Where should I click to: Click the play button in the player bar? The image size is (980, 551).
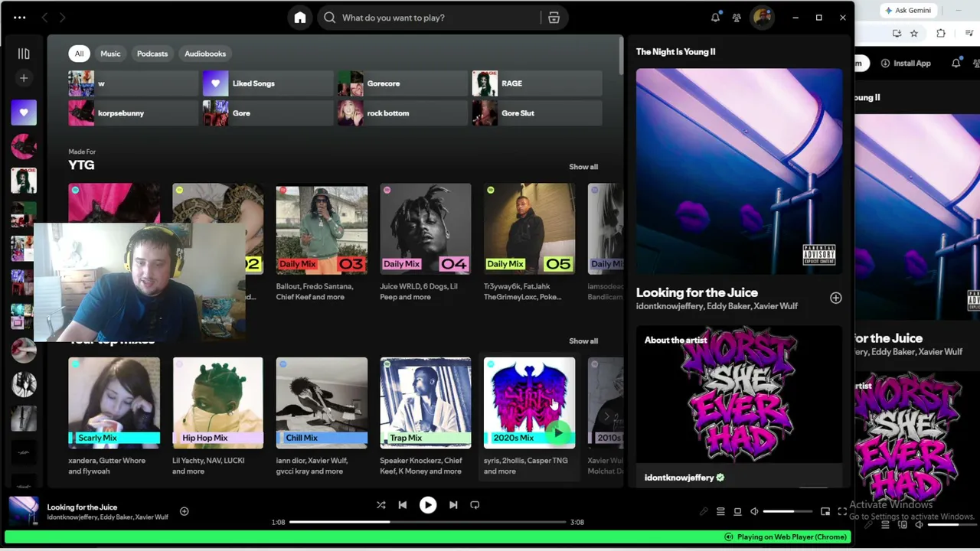click(428, 505)
